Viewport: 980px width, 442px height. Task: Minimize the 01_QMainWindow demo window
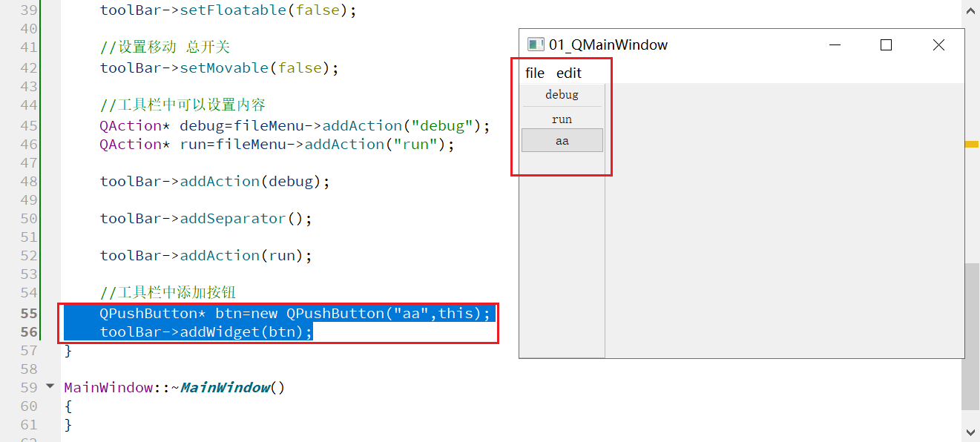tap(835, 44)
